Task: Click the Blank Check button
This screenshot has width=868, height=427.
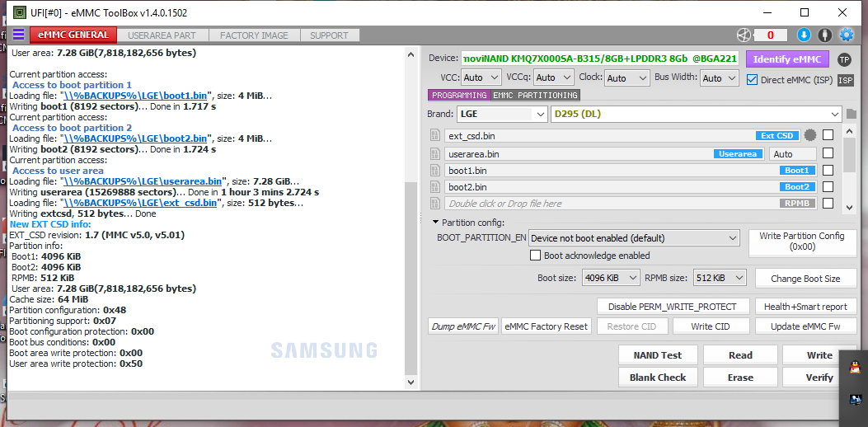Action: coord(658,378)
